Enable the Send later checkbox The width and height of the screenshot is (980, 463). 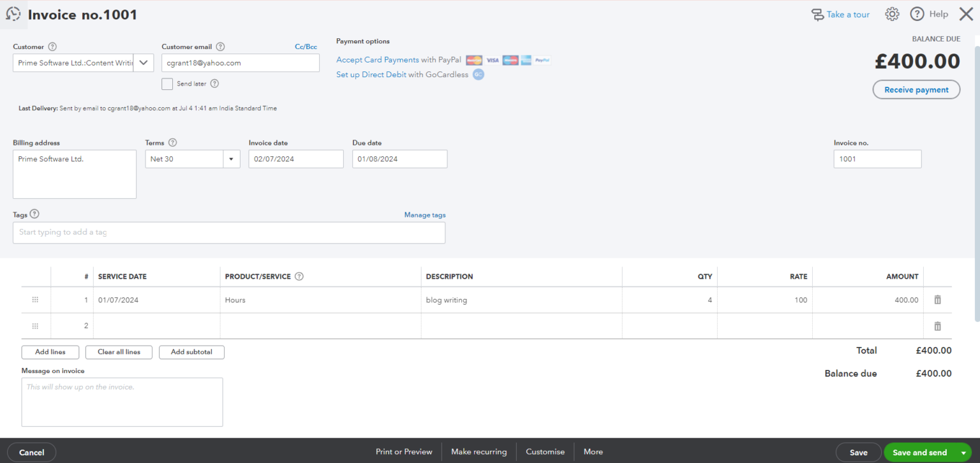pyautogui.click(x=167, y=84)
